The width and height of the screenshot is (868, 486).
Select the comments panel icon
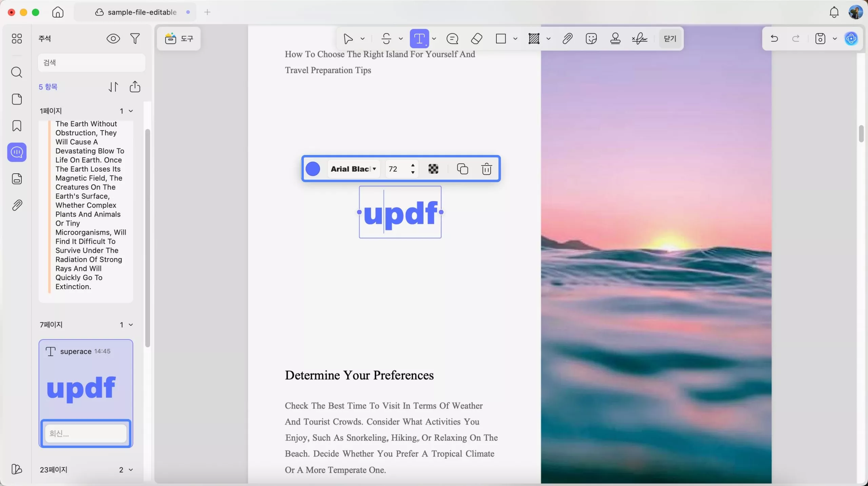pos(17,152)
